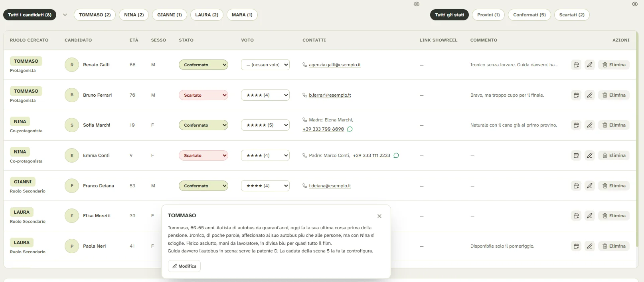The width and height of the screenshot is (644, 282).
Task: Toggle the eye icon above the AZIONI column
Action: tap(635, 4)
